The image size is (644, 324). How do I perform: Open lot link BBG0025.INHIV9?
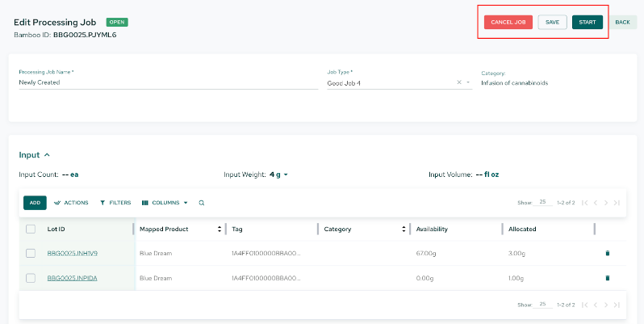(x=73, y=253)
